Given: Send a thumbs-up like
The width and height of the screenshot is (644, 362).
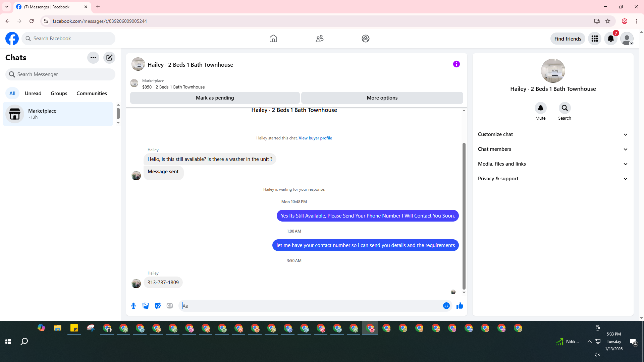Looking at the screenshot, I should pyautogui.click(x=460, y=306).
